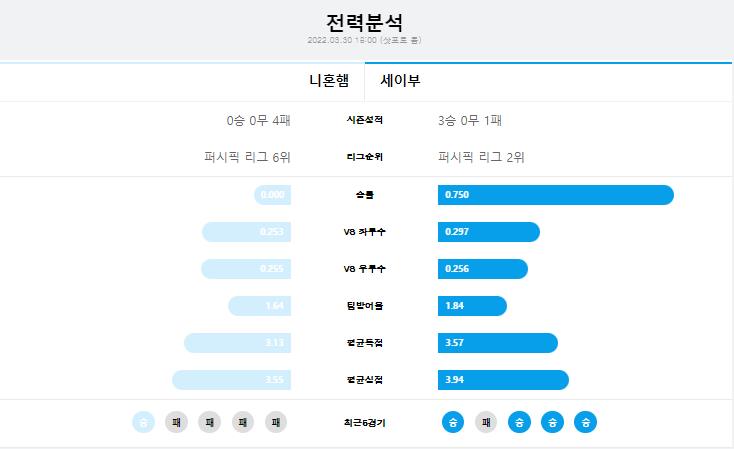
Task: Click 니혼햄's third 패 result circle
Action: pyautogui.click(x=242, y=422)
